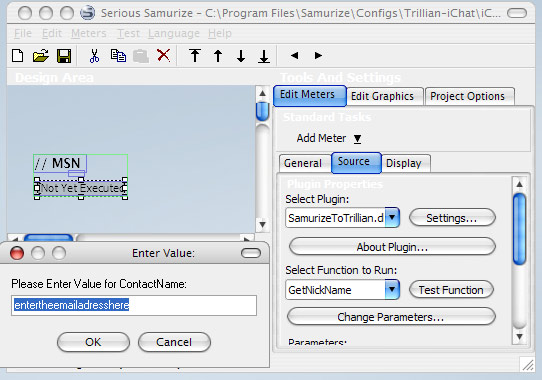Switch to the Project Options tab
542x380 pixels.
(x=469, y=96)
